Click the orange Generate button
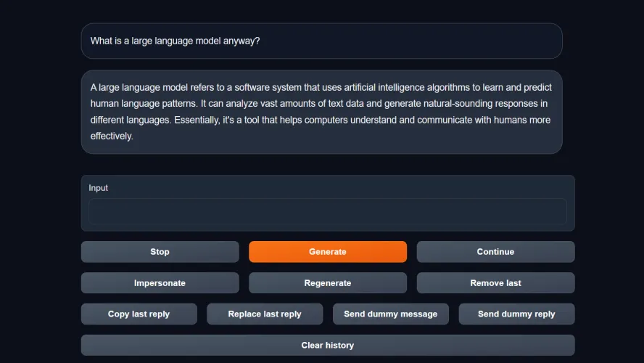The width and height of the screenshot is (644, 363). [327, 252]
